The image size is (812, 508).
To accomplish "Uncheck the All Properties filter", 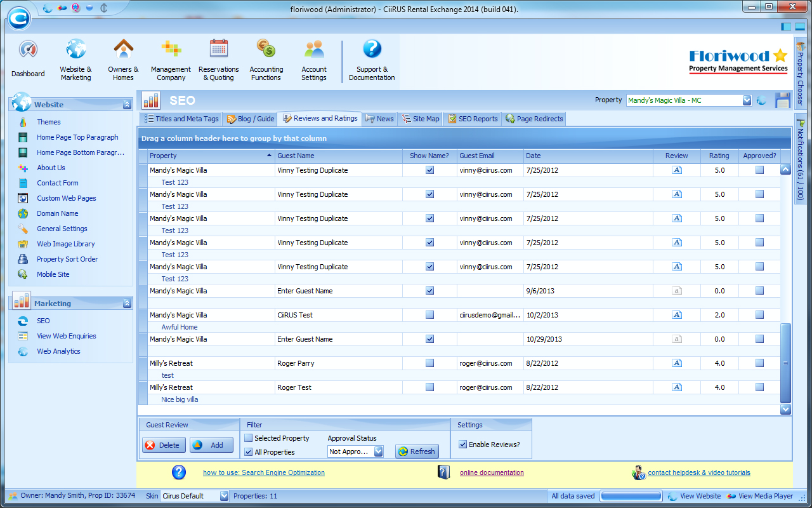I will 249,452.
